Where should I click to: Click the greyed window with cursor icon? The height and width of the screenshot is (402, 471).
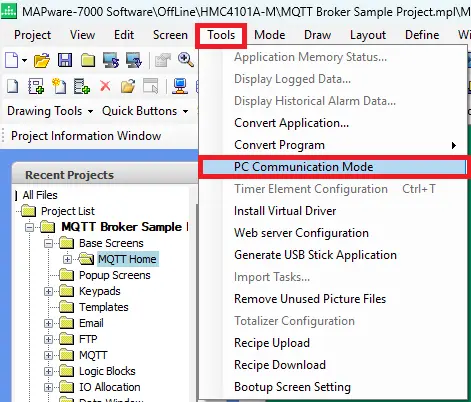point(151,86)
